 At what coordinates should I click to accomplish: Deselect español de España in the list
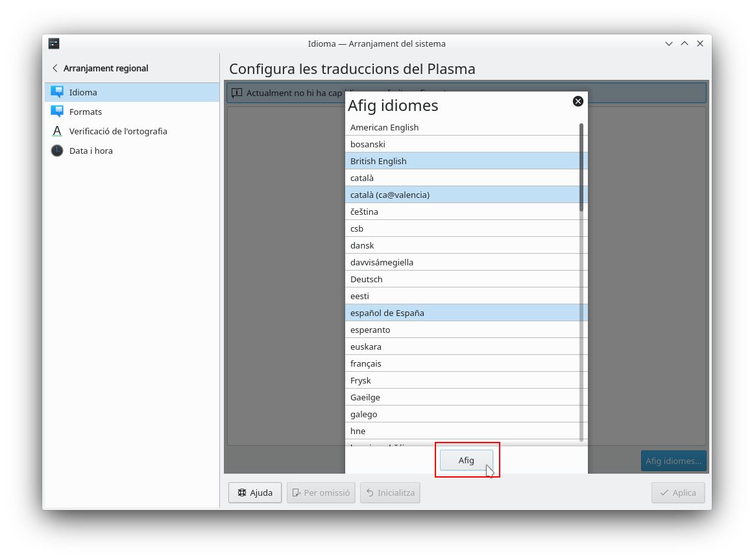click(387, 313)
